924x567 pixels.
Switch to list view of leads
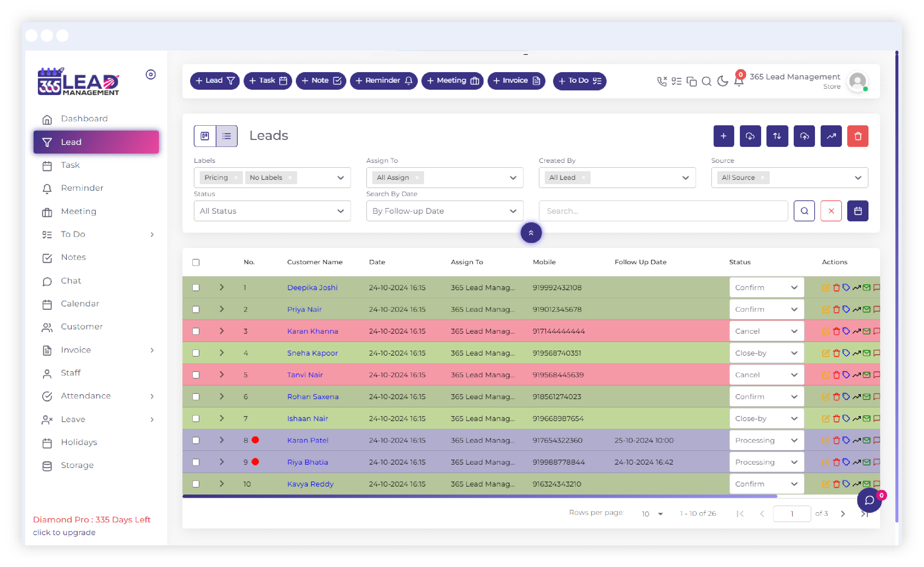click(226, 136)
